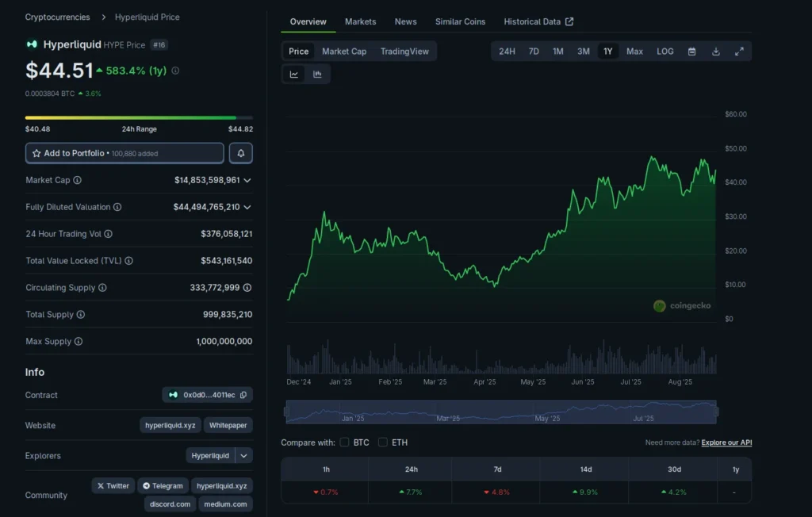Screen dimensions: 812x517
Task: Show Market Cap info tooltip icon
Action: pos(77,180)
